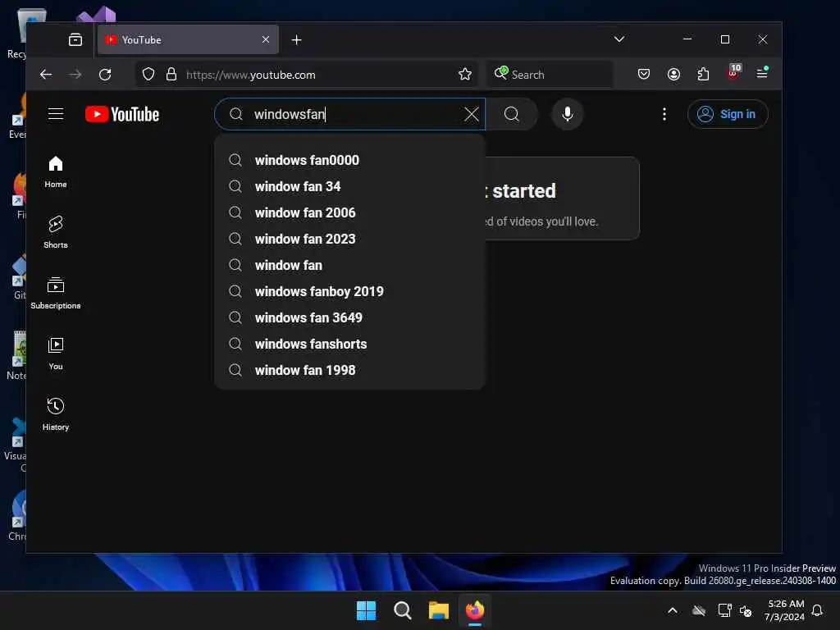Reload the page
Image resolution: width=840 pixels, height=630 pixels.
[105, 75]
